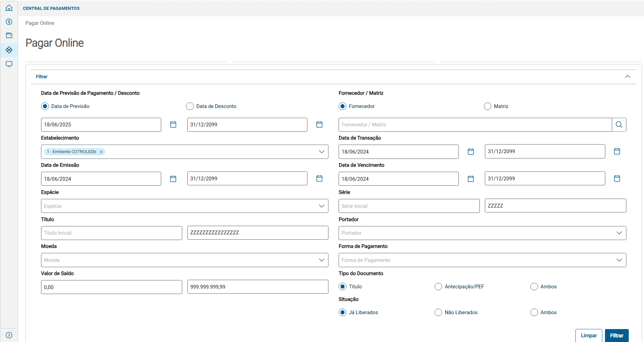The width and height of the screenshot is (644, 342).
Task: Select the Data de Desconto radio option
Action: pyautogui.click(x=190, y=106)
